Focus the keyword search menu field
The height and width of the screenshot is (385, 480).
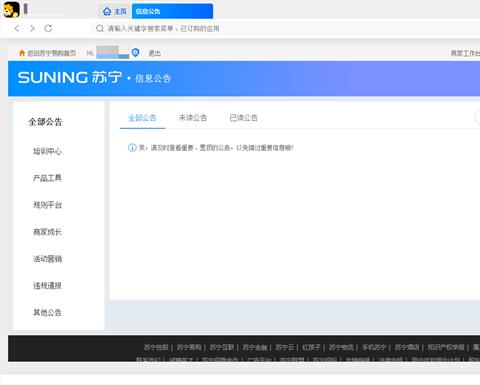287,29
